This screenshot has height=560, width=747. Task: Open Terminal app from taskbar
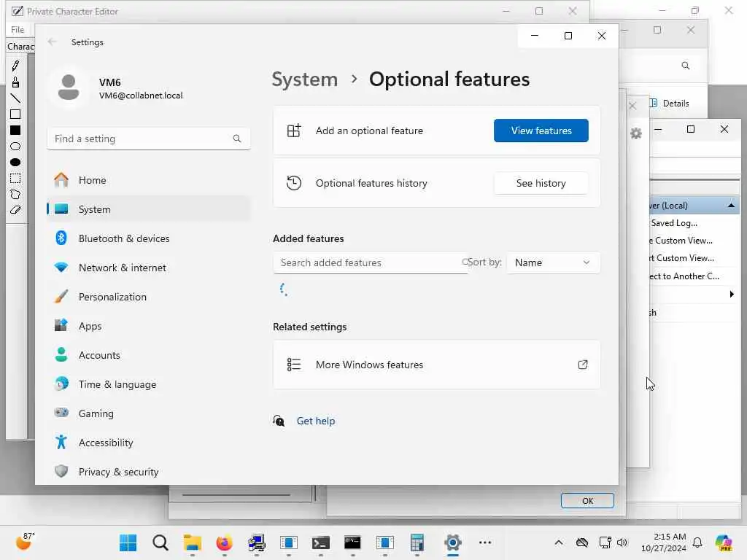[x=321, y=542]
